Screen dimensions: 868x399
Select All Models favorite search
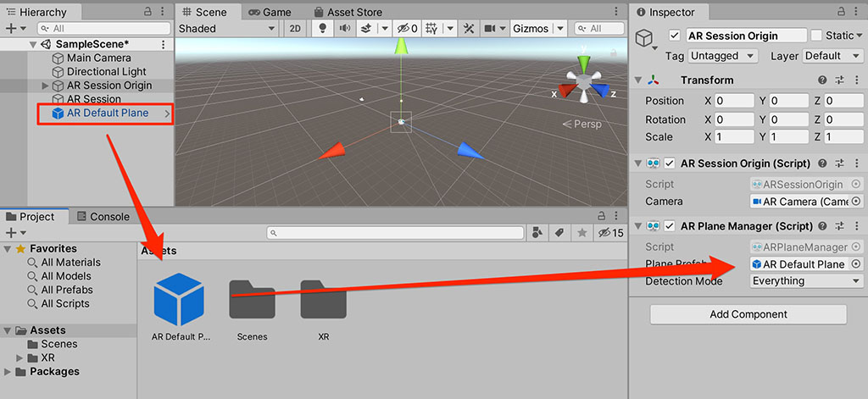click(66, 276)
